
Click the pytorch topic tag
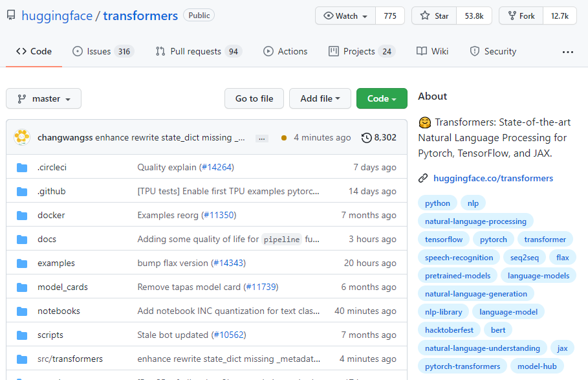(493, 240)
